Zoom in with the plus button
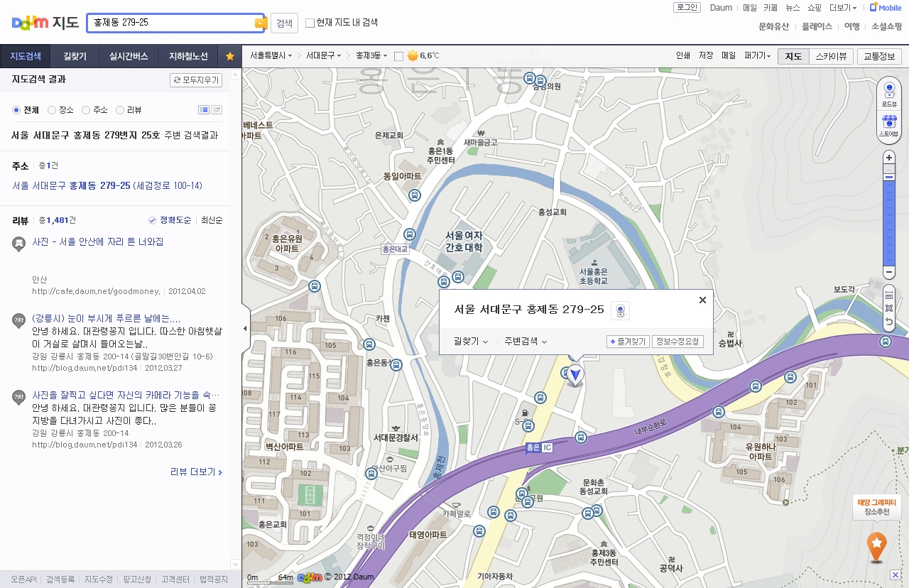This screenshot has width=909, height=588. click(x=888, y=158)
